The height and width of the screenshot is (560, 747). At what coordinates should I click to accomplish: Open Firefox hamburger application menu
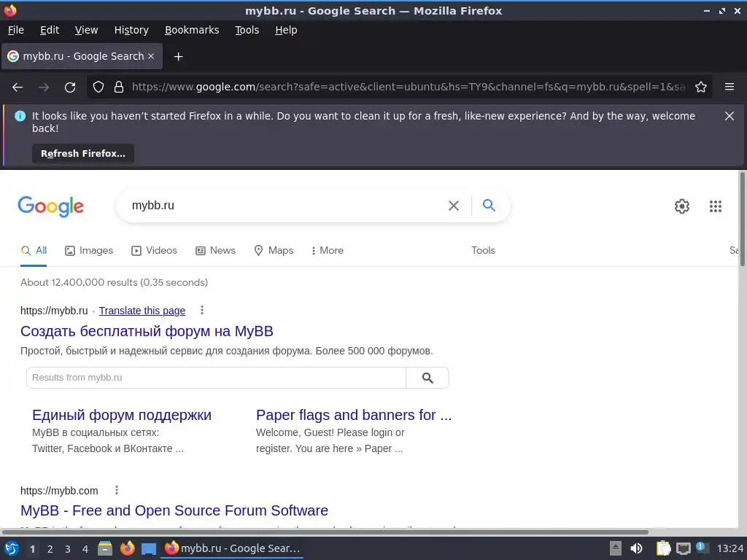(x=729, y=87)
